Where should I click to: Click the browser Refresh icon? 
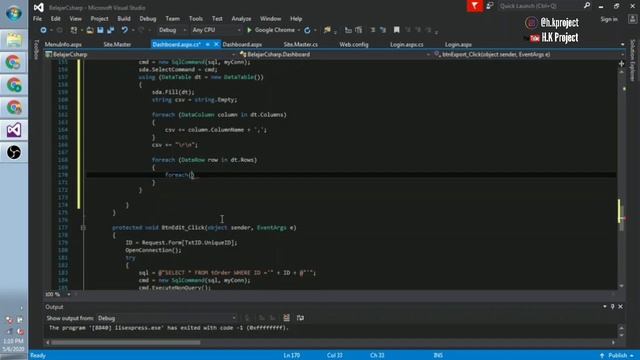click(x=307, y=30)
